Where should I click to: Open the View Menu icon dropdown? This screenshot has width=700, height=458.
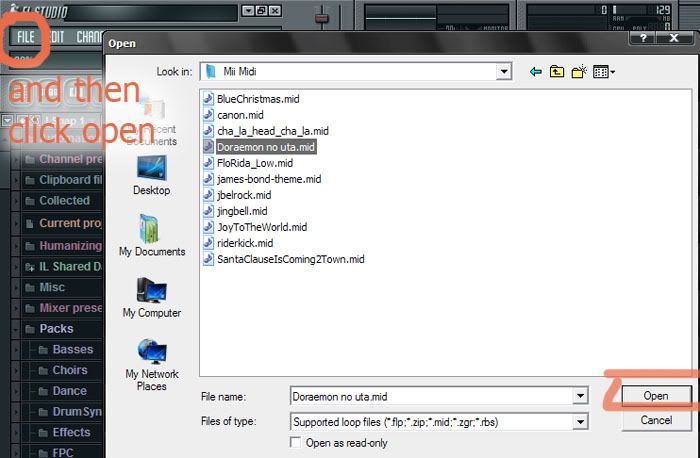(604, 71)
